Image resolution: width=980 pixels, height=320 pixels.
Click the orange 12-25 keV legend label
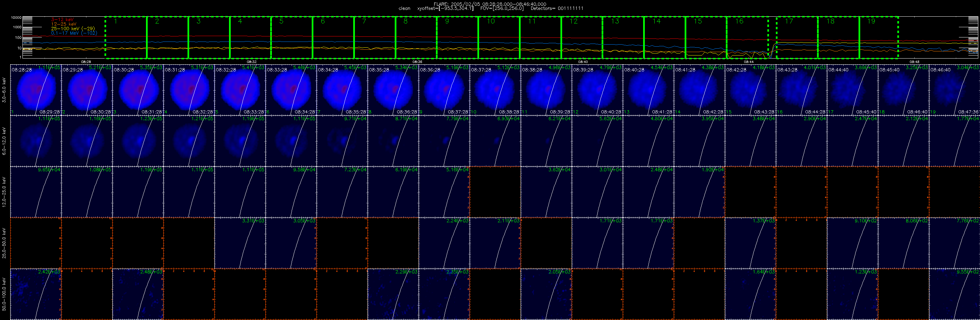(x=64, y=24)
